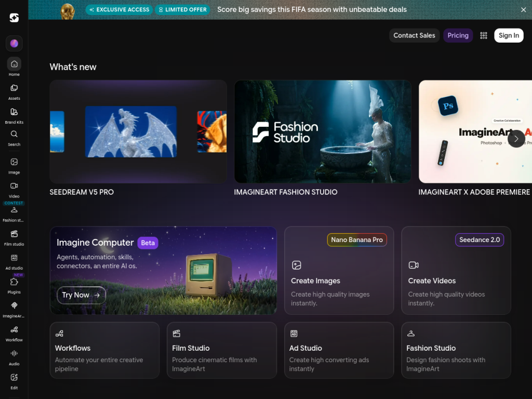Screen dimensions: 532x399
Task: Go to Home in the sidebar
Action: (14, 67)
